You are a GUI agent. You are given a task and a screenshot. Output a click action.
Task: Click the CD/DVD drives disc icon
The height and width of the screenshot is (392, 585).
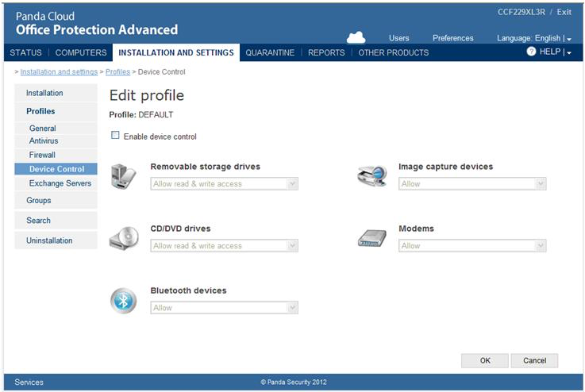(x=124, y=238)
